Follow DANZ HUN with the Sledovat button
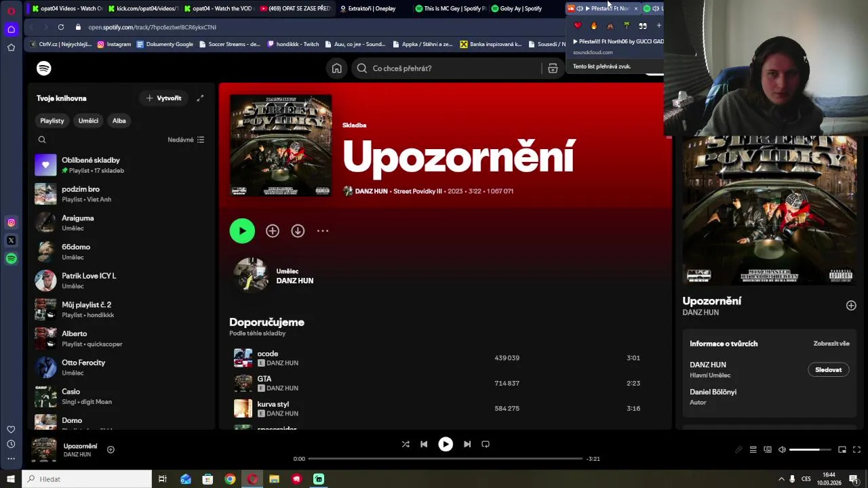Screen dimensions: 868x488 (x=828, y=369)
